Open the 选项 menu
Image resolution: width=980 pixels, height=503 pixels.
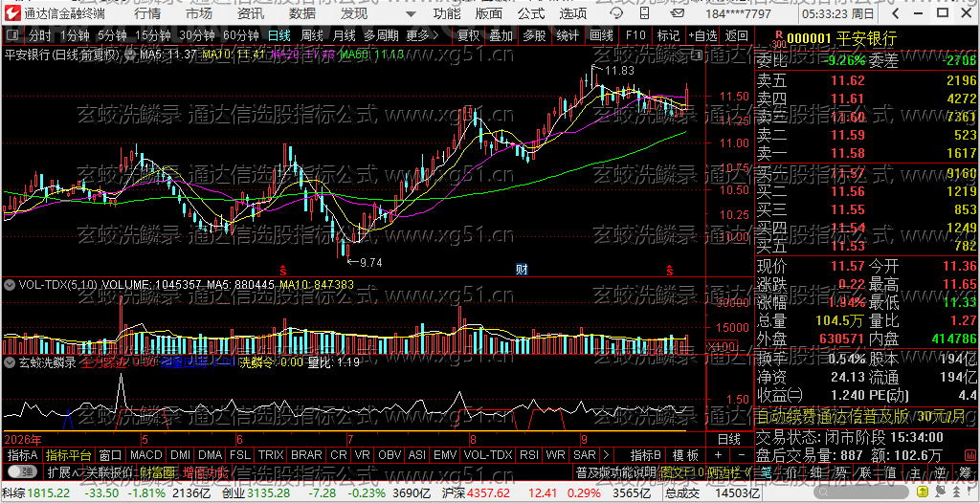pyautogui.click(x=573, y=13)
